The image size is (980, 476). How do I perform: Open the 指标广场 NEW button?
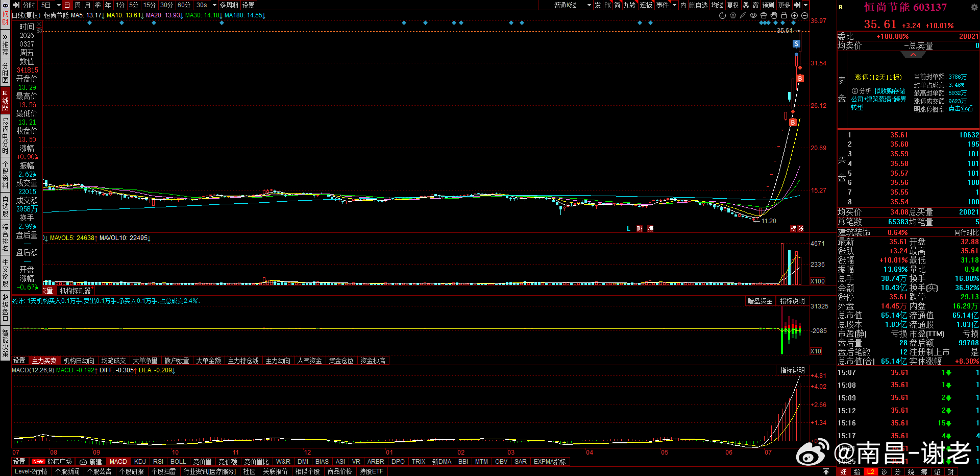52,462
